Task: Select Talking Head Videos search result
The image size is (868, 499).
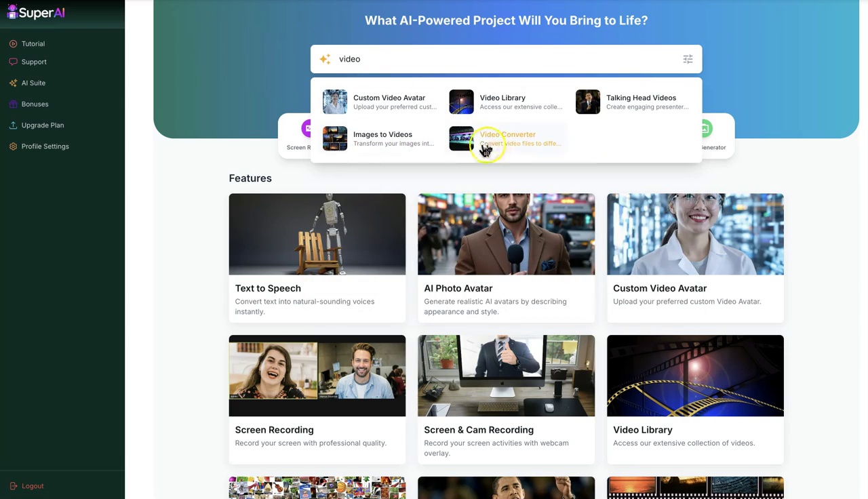Action: click(x=633, y=102)
